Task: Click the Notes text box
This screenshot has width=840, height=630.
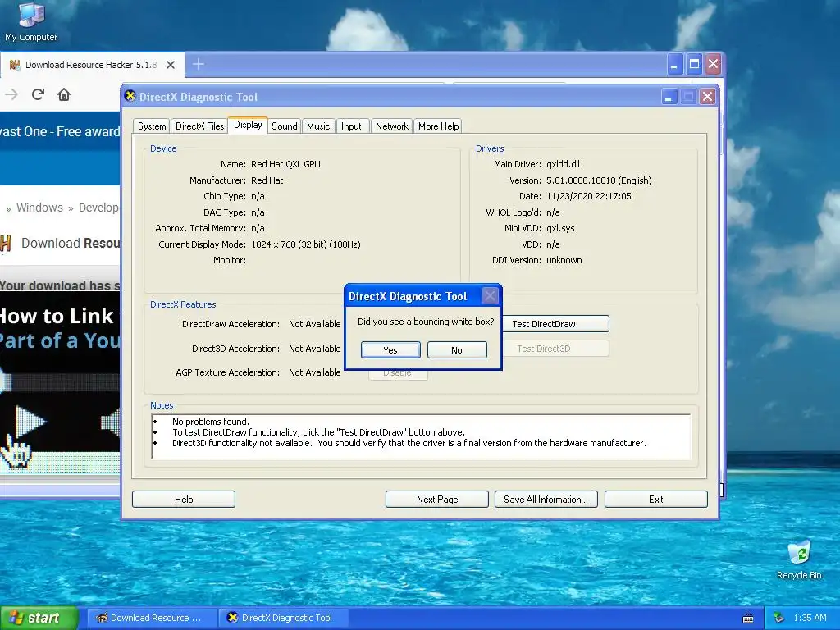Action: coord(422,436)
